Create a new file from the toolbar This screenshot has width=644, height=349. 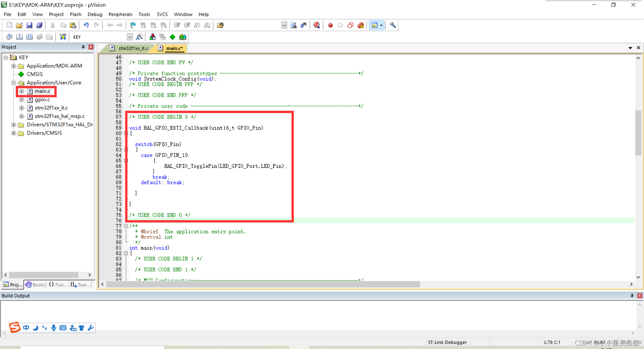tap(9, 25)
